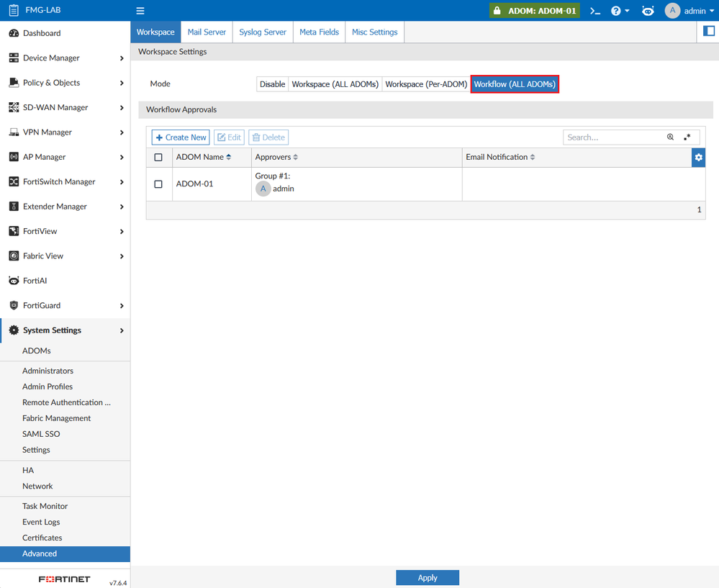Open the CLI console icon

[x=595, y=11]
